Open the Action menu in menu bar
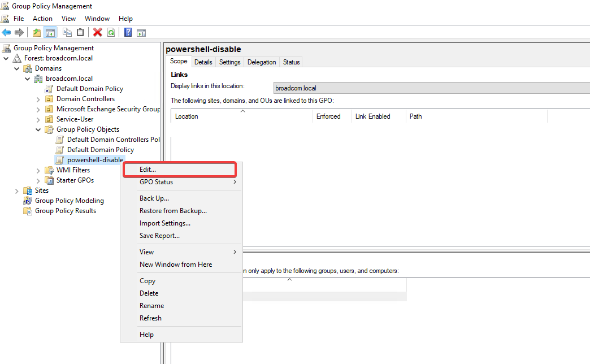Screen dimensions: 590x364 tap(42, 19)
